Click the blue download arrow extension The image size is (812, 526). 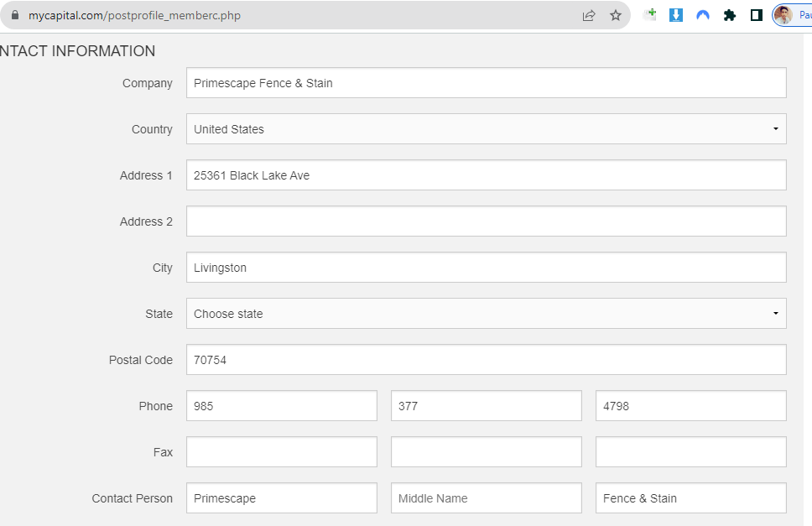(x=676, y=15)
